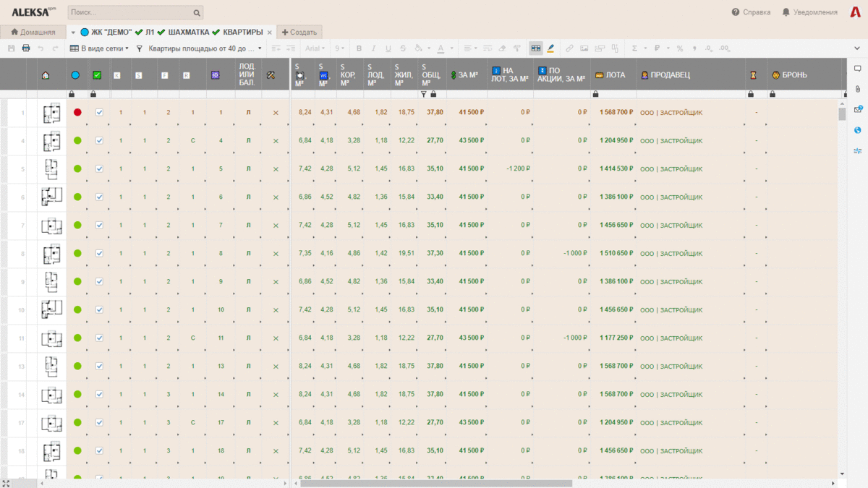Click the tools repair column header icon

click(271, 74)
